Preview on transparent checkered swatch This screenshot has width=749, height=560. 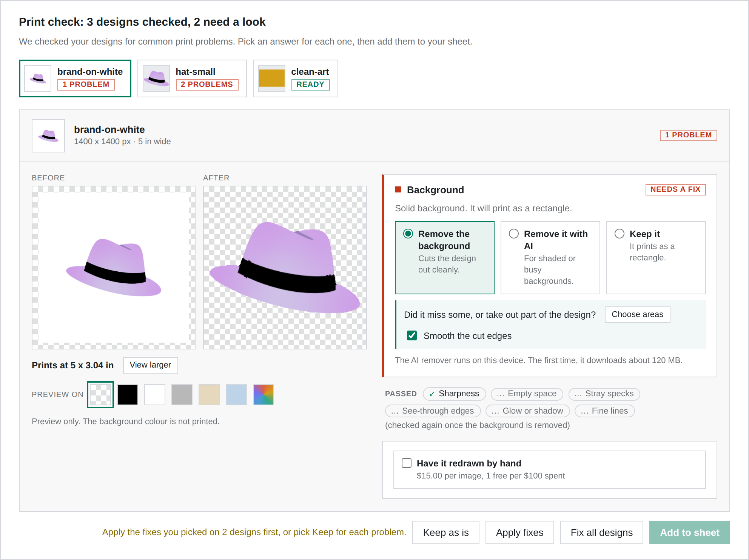(100, 395)
